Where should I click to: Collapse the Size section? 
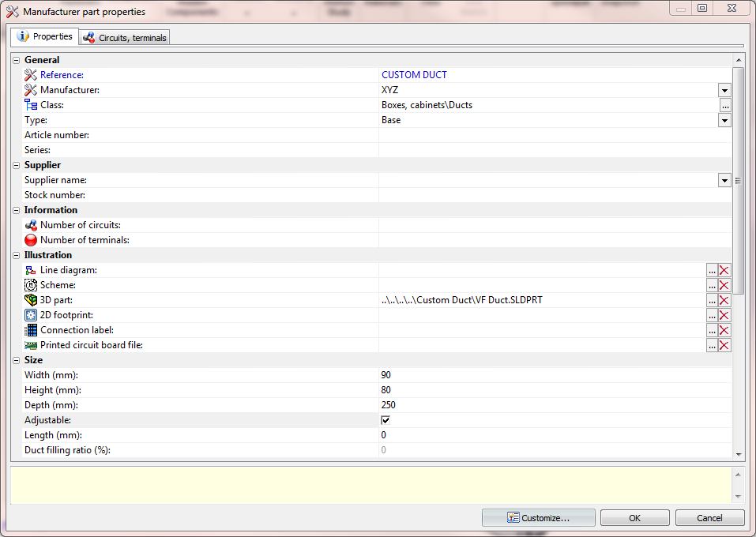(x=15, y=359)
